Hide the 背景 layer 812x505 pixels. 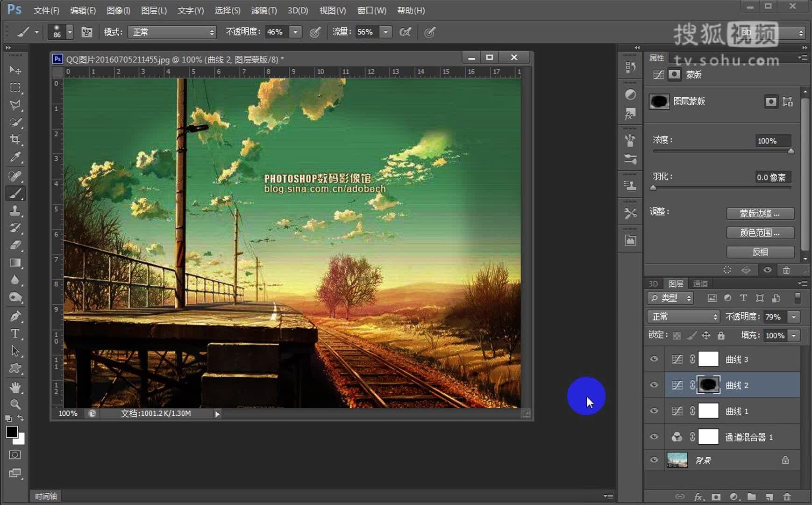coord(654,460)
